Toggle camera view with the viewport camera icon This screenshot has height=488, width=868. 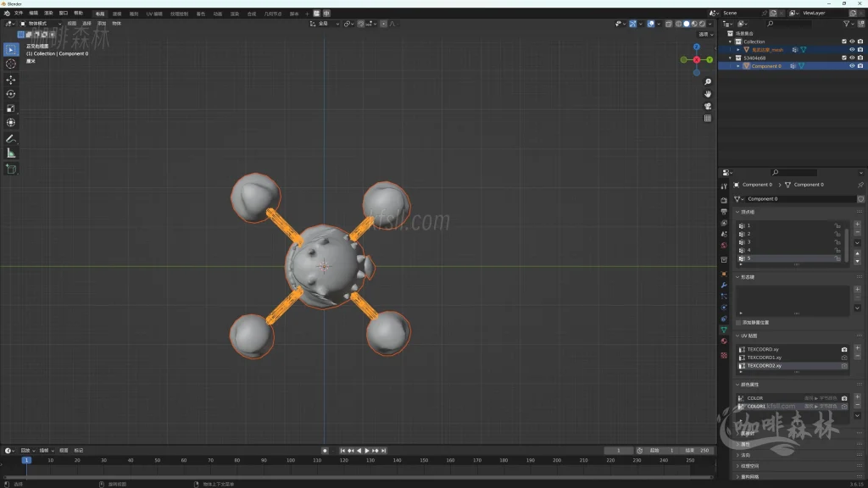708,106
